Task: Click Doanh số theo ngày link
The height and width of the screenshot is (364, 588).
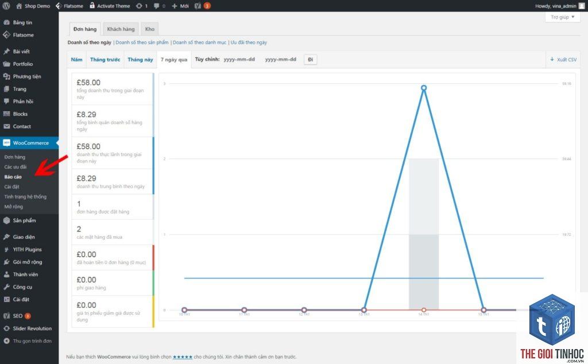Action: coord(89,42)
